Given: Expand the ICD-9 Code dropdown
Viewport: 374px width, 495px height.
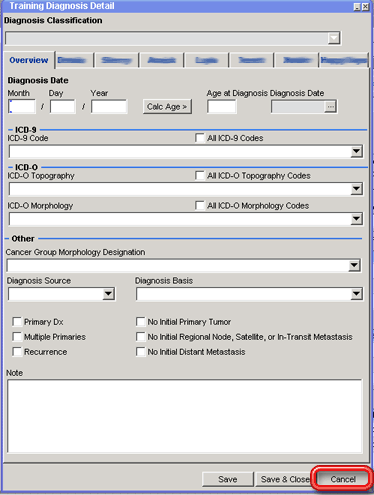Looking at the screenshot, I should click(356, 152).
